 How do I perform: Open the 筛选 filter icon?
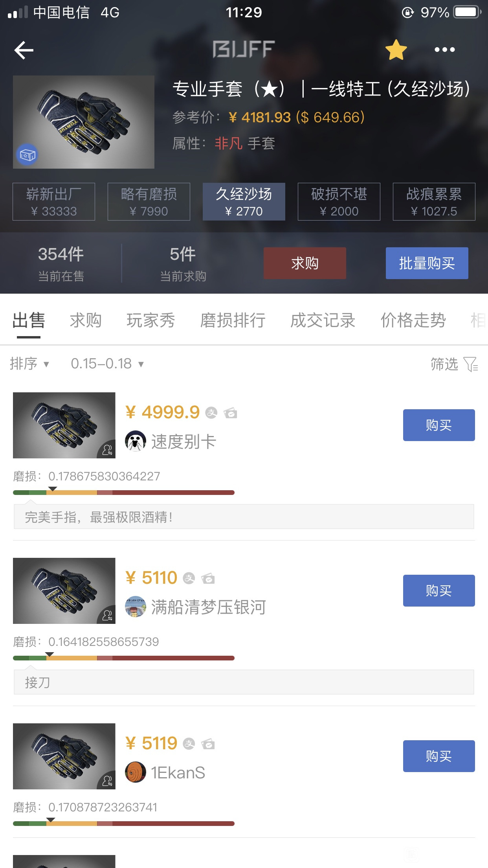(x=470, y=364)
